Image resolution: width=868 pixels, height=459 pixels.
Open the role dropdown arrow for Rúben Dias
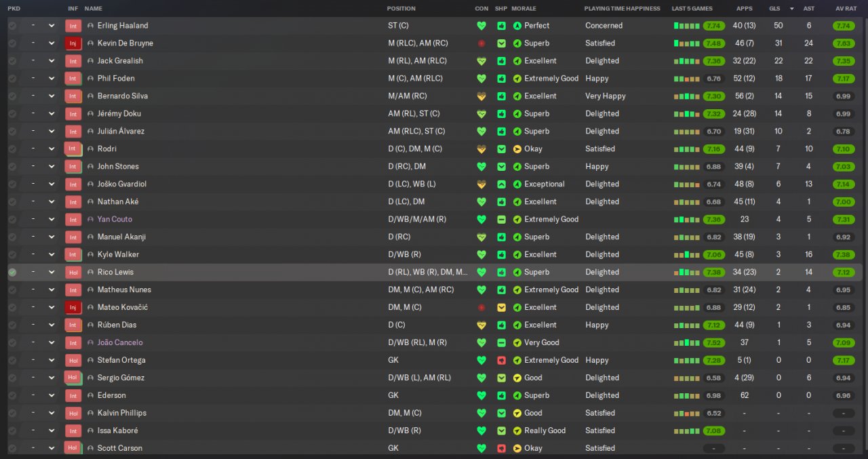coord(52,325)
